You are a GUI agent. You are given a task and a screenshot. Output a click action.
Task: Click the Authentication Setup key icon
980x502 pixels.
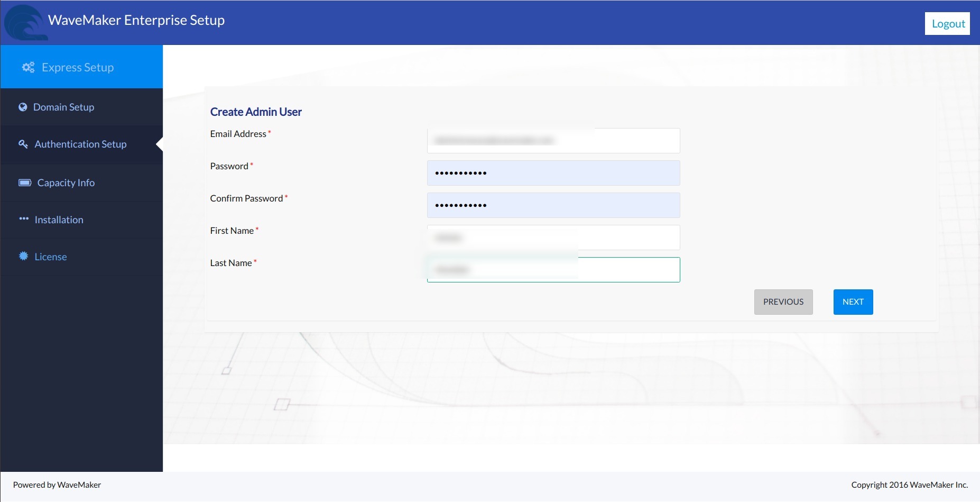click(23, 144)
